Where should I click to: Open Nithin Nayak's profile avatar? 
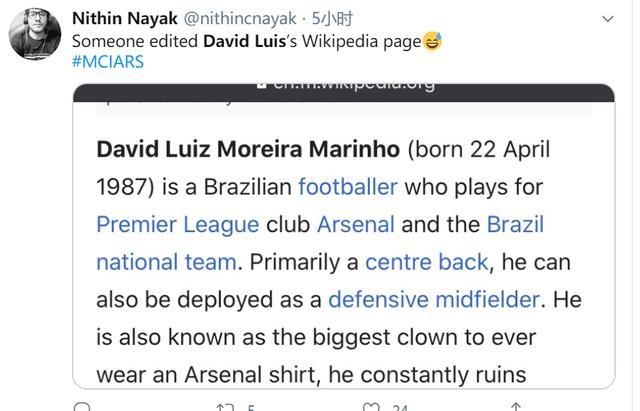pos(35,34)
